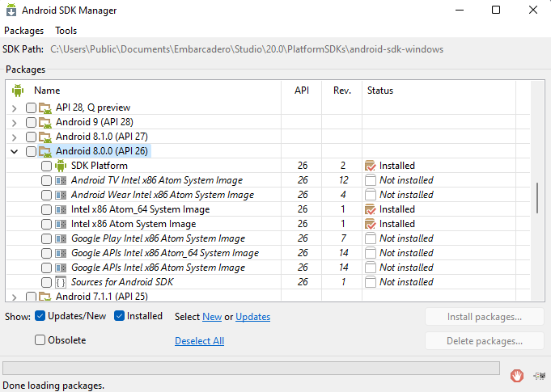Click the not-installed status icon for Android TV image
The image size is (551, 392).
tap(371, 180)
